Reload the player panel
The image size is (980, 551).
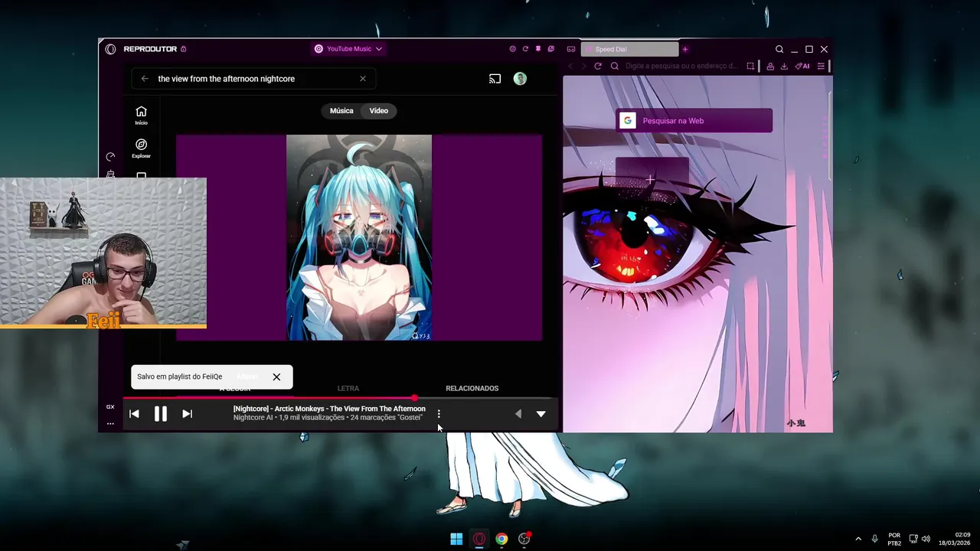525,49
